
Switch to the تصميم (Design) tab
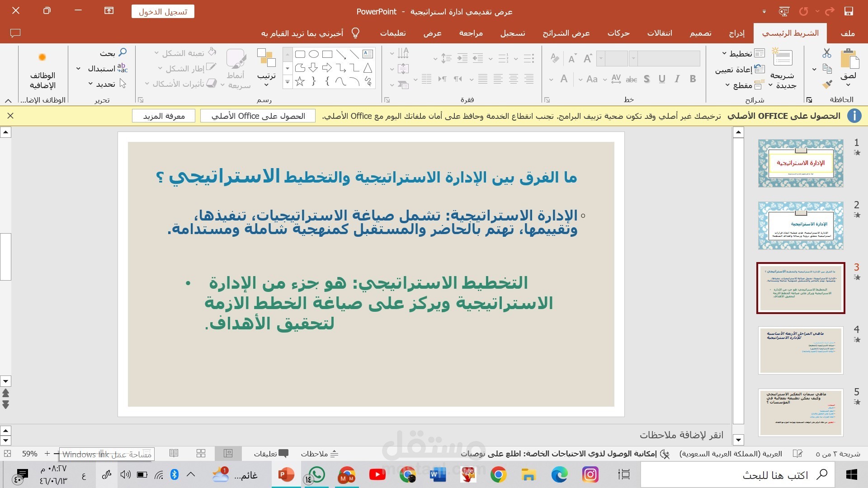[701, 33]
